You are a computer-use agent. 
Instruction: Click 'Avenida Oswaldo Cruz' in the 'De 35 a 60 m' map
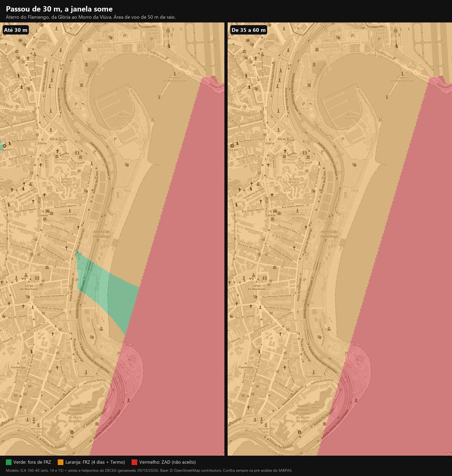(x=293, y=395)
